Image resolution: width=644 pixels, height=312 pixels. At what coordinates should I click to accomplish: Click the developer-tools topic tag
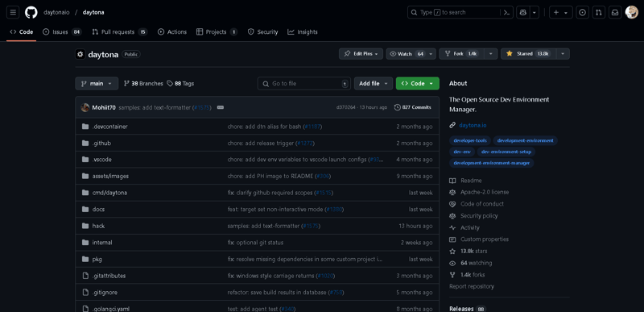coord(470,140)
